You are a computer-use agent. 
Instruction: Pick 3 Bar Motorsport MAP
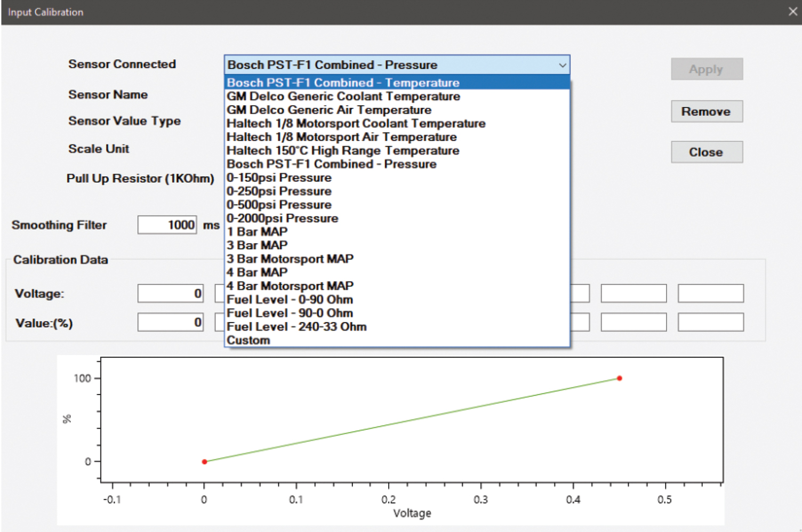[x=397, y=259]
